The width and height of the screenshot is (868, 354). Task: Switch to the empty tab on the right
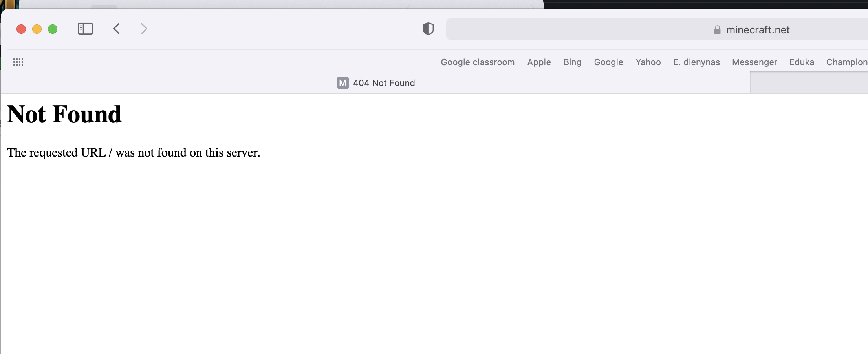809,83
